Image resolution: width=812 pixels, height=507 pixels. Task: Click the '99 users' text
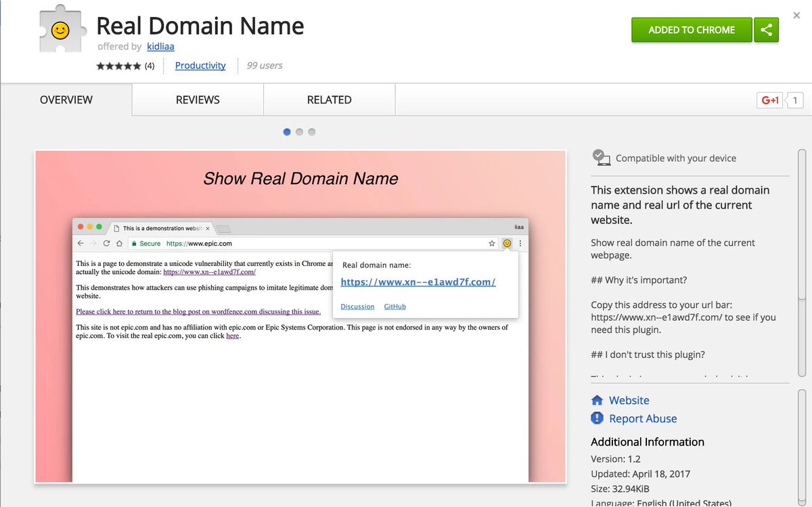[x=265, y=66]
